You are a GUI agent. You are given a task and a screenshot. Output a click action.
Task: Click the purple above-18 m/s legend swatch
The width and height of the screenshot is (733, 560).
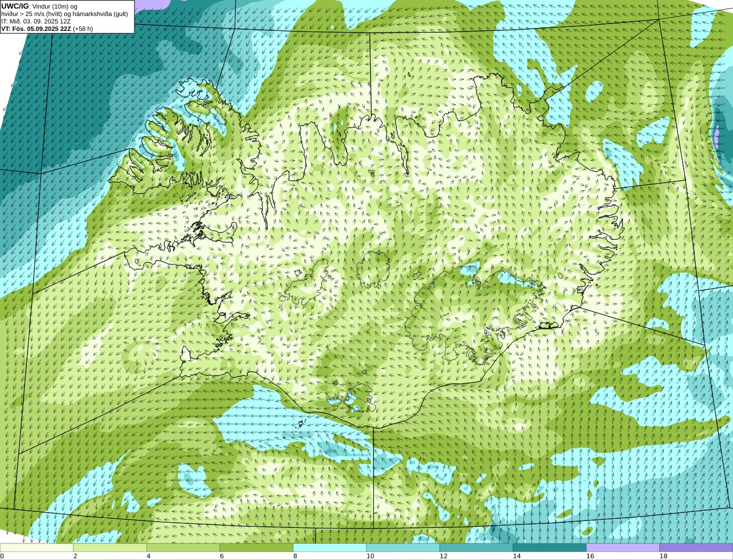[696, 547]
